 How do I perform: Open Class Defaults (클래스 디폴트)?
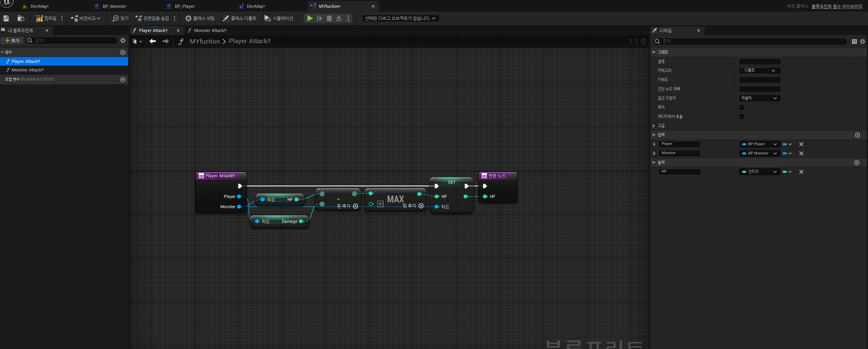coord(239,18)
